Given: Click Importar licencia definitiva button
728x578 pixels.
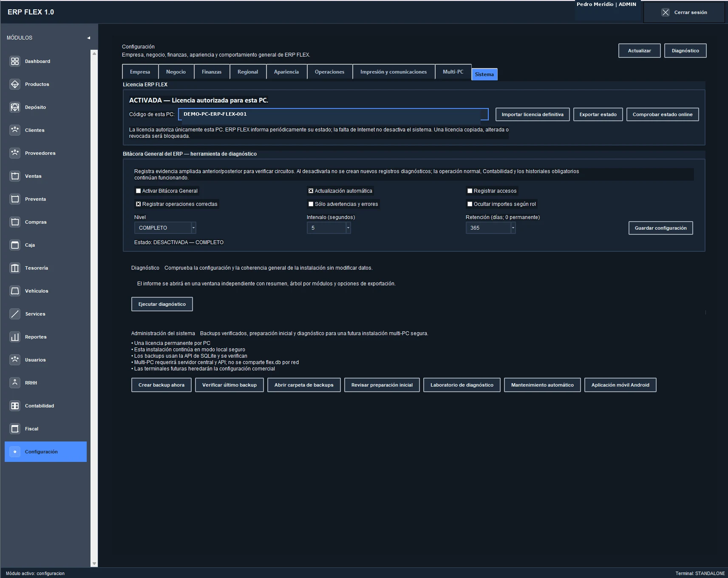Looking at the screenshot, I should coord(533,114).
